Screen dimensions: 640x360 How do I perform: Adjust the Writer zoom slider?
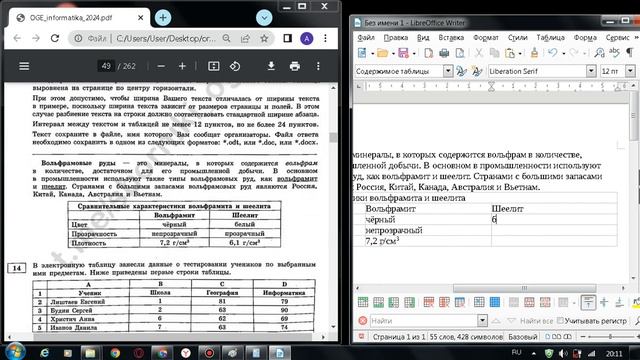click(610, 337)
